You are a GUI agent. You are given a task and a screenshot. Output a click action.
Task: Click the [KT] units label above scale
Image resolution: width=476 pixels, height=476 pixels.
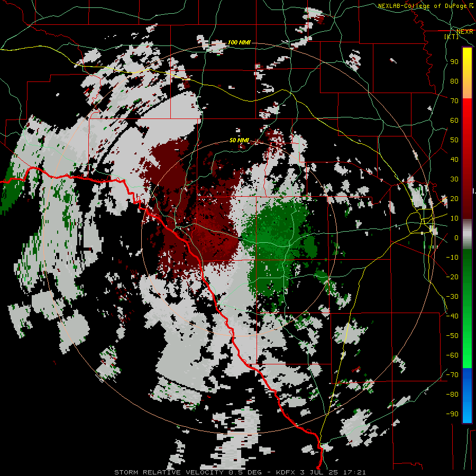tap(452, 36)
